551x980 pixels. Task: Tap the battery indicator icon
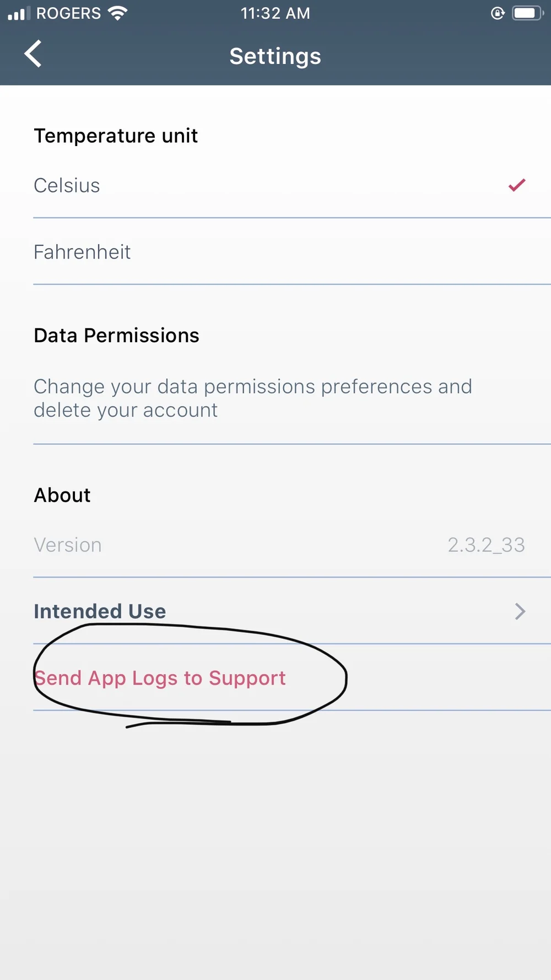pos(527,13)
